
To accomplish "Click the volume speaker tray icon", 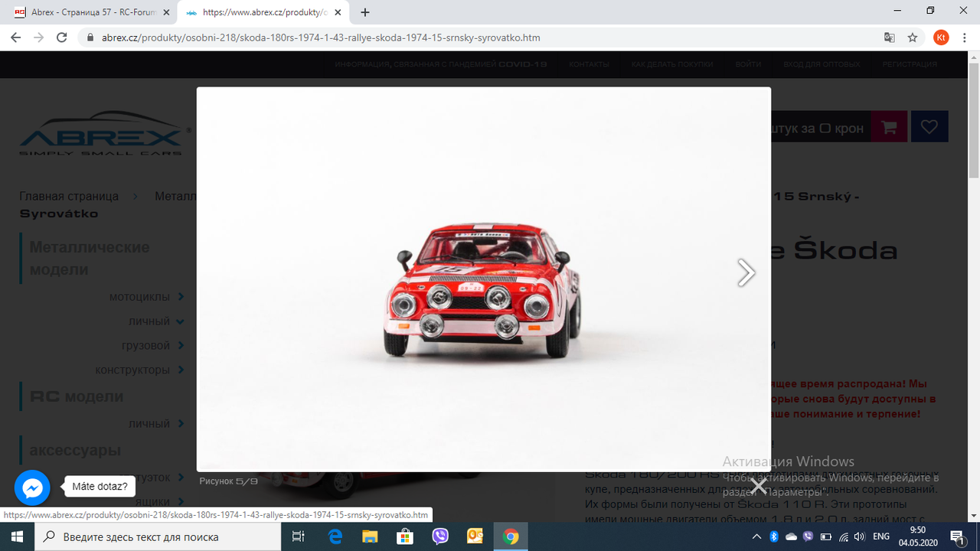I will point(859,536).
